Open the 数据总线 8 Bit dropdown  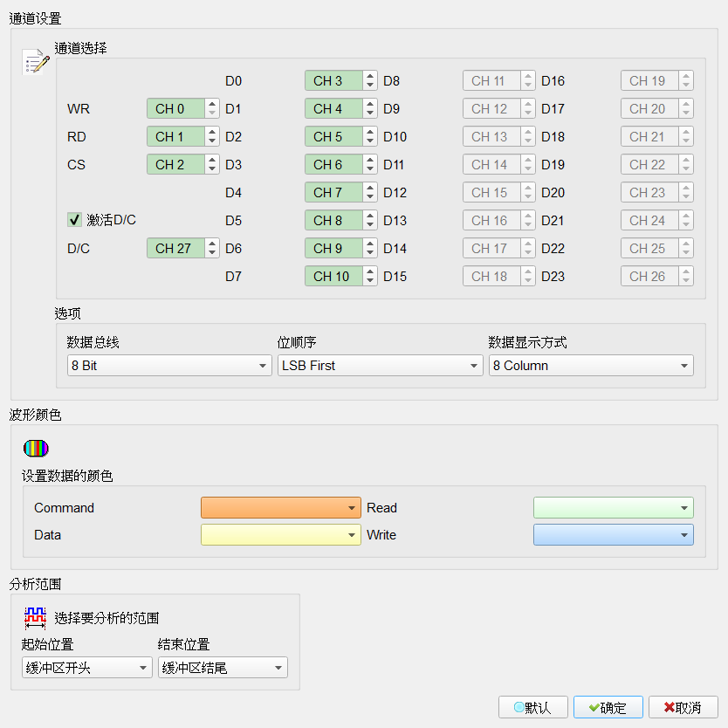[169, 366]
